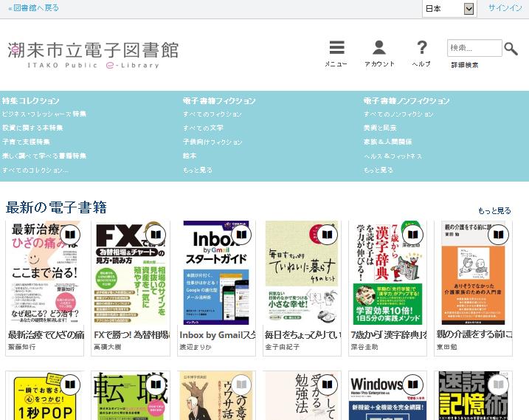Click もっと見る under 電子書籍フィクション
529x420 pixels.
click(198, 171)
